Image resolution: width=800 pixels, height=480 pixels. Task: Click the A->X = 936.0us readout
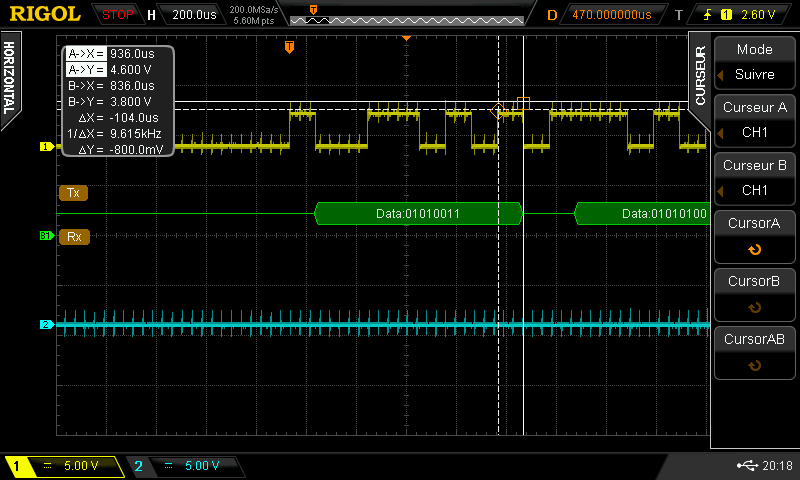(111, 54)
